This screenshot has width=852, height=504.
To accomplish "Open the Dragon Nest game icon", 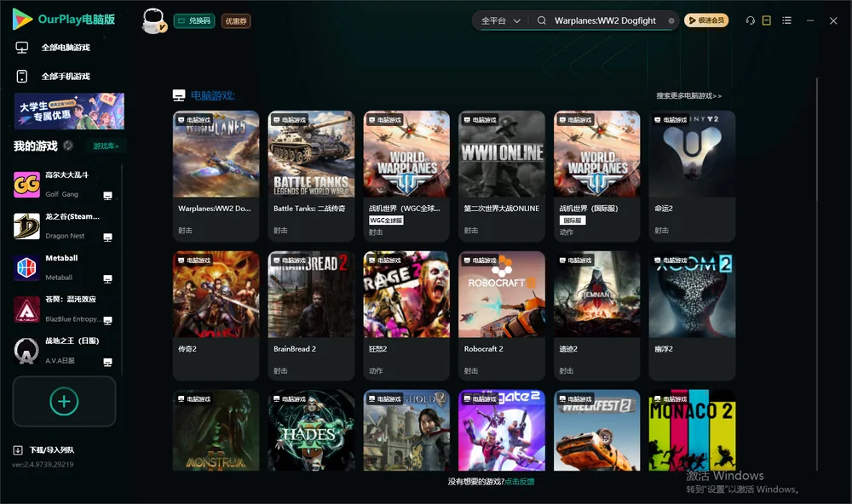I will 26,226.
